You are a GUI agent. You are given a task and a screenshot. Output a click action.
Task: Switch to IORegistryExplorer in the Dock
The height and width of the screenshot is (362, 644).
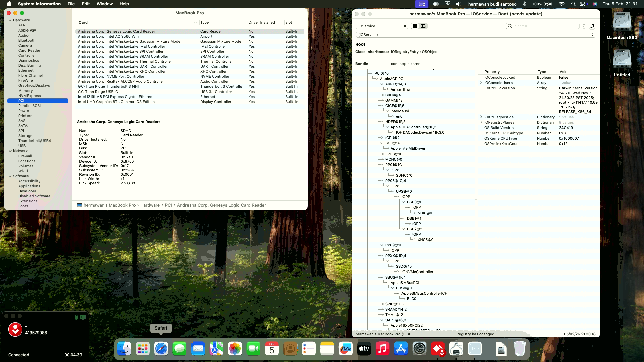tap(475, 349)
